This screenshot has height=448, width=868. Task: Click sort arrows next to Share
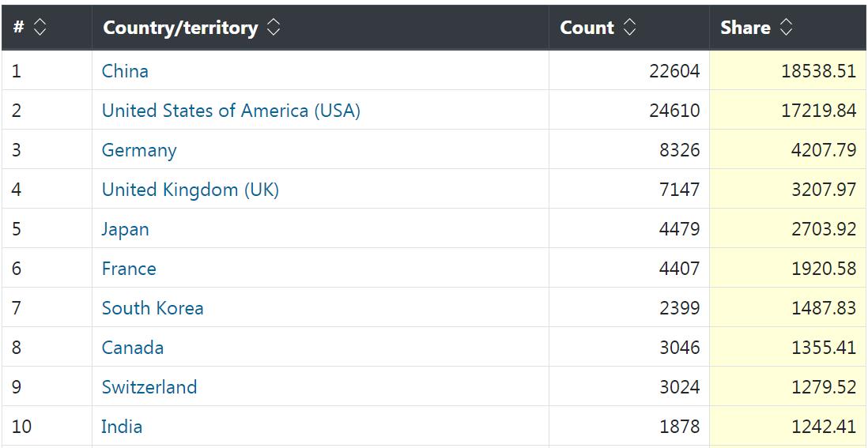coord(786,28)
